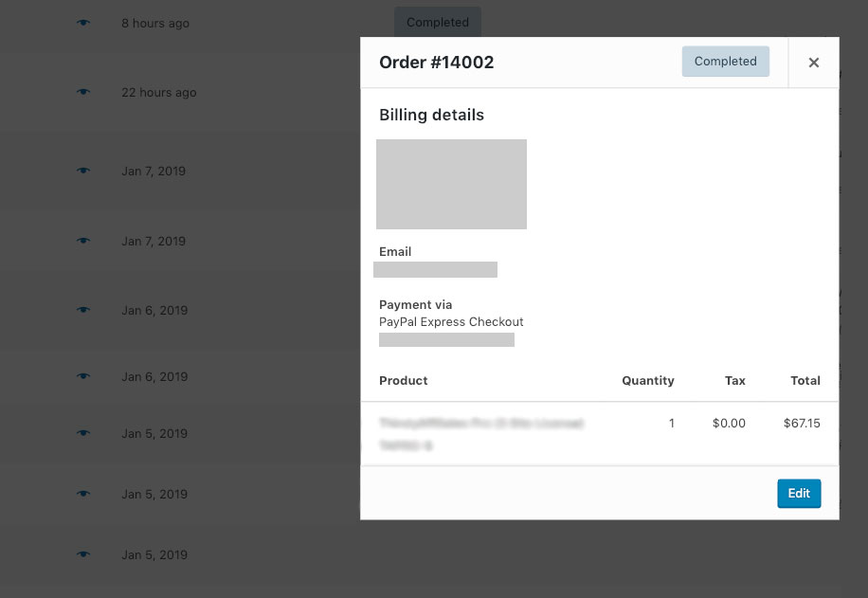The image size is (868, 598).
Task: Click the 22 hours ago date text
Action: pos(158,92)
